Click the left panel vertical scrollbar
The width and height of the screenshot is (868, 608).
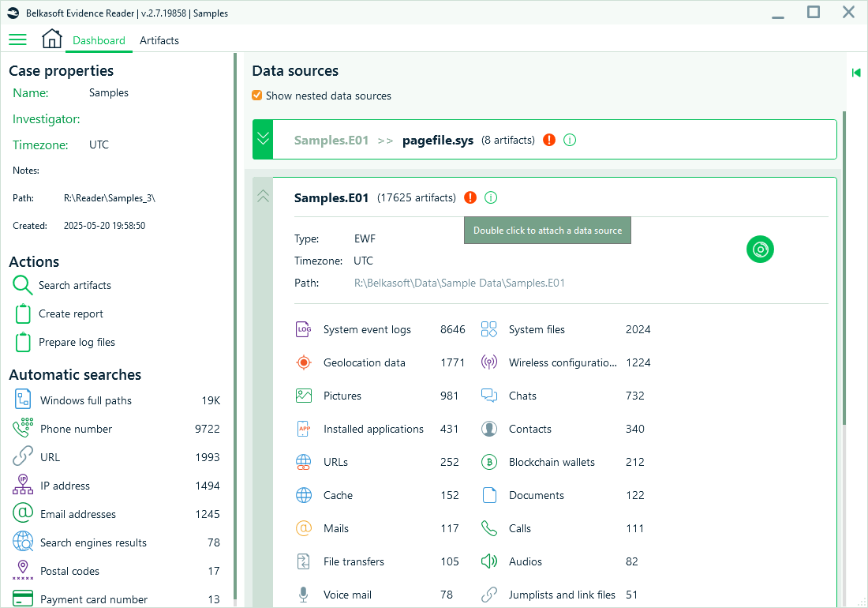(235, 327)
